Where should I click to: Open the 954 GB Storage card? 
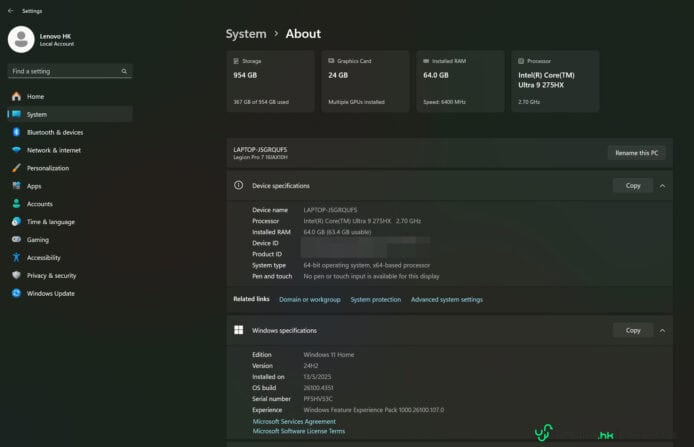[270, 81]
